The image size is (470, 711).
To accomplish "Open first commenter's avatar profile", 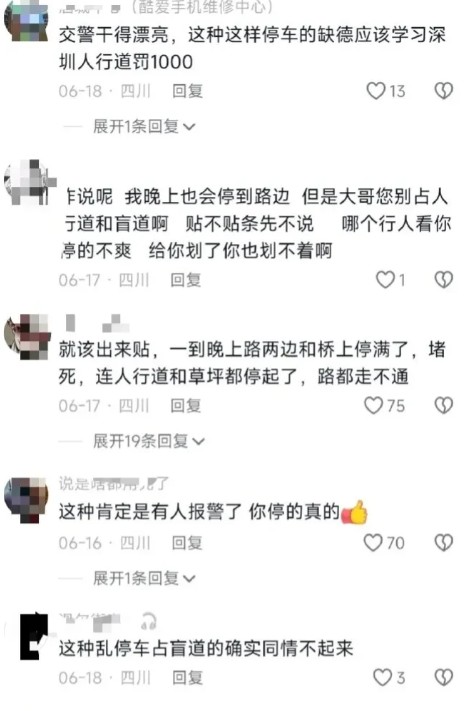I will (26, 20).
